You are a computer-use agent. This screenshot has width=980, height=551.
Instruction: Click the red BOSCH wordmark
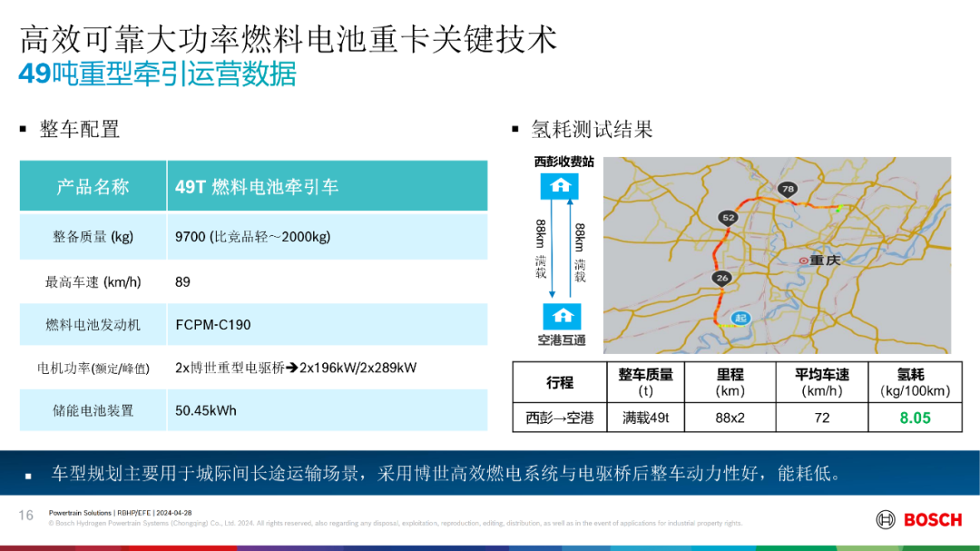[933, 520]
